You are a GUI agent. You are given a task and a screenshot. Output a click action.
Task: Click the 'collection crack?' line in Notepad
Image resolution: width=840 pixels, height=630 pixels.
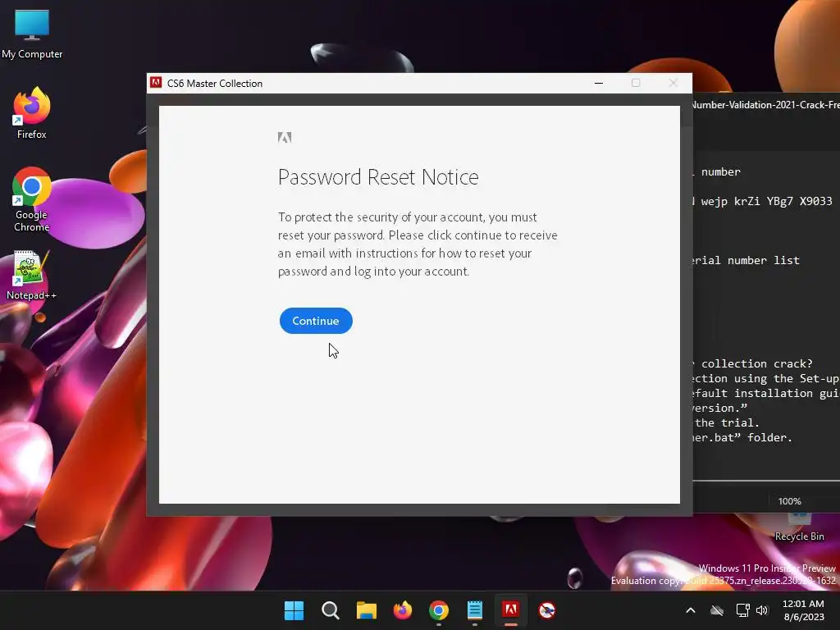[756, 363]
